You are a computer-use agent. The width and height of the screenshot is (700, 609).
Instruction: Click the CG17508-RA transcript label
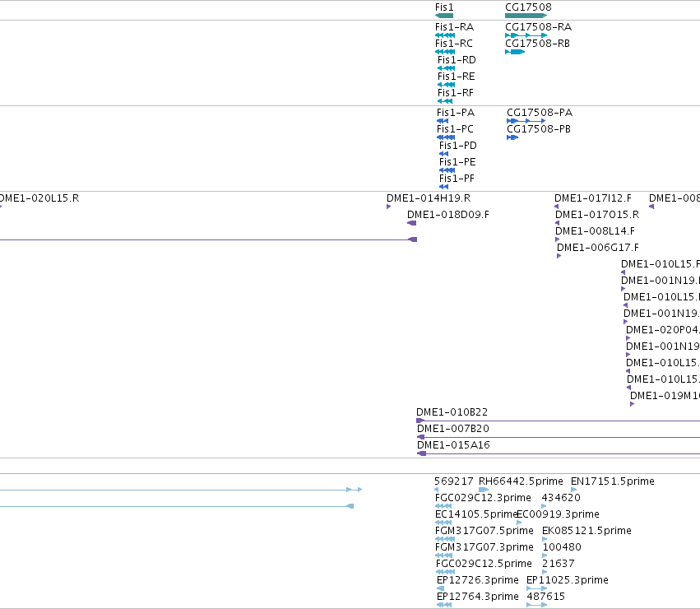(x=539, y=27)
